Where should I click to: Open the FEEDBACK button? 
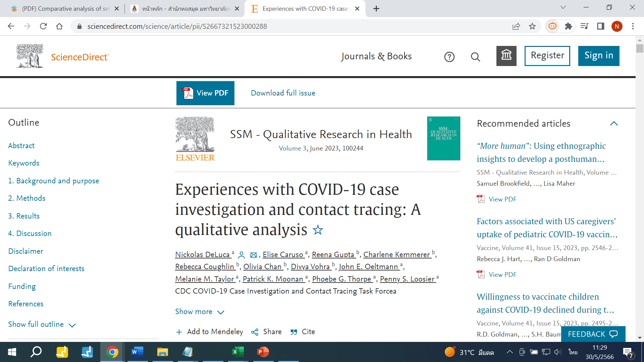coord(593,334)
